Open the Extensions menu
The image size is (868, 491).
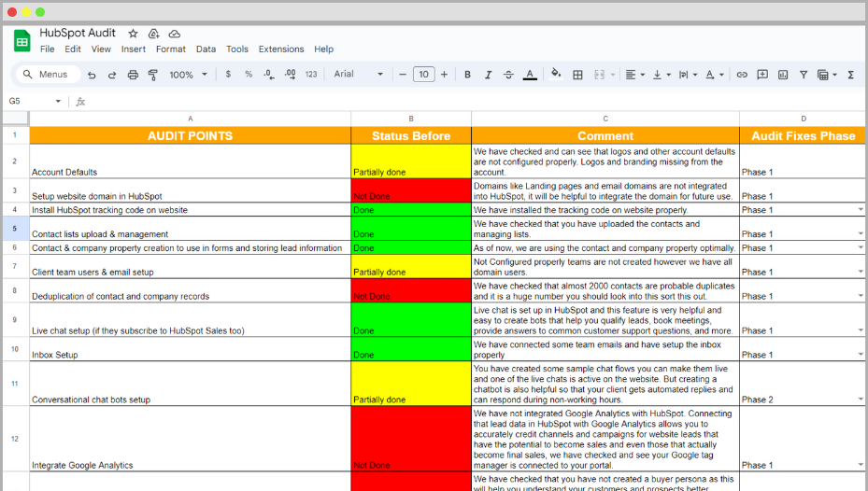point(281,49)
